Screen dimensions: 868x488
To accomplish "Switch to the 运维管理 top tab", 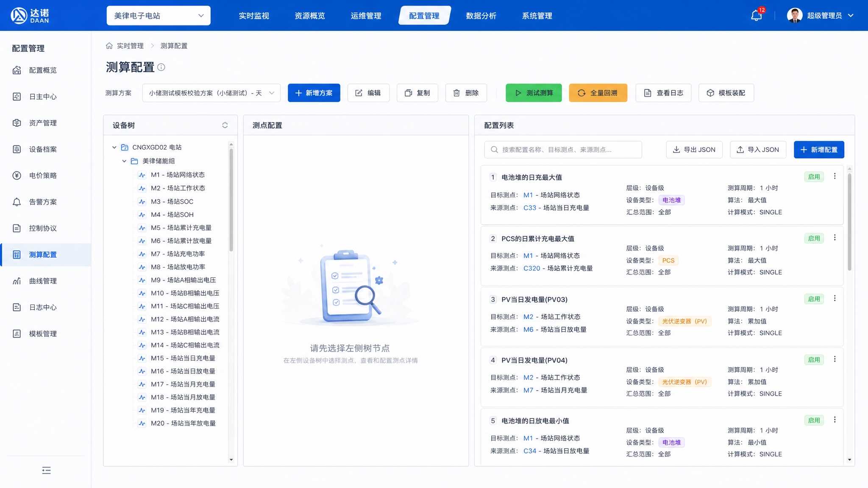I will coord(366,16).
